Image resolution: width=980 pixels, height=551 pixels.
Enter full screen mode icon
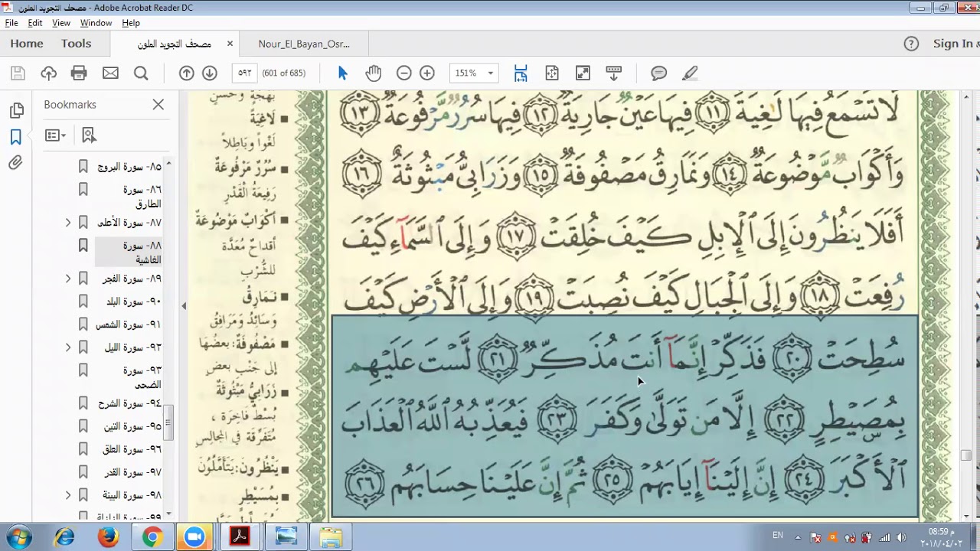pyautogui.click(x=583, y=73)
